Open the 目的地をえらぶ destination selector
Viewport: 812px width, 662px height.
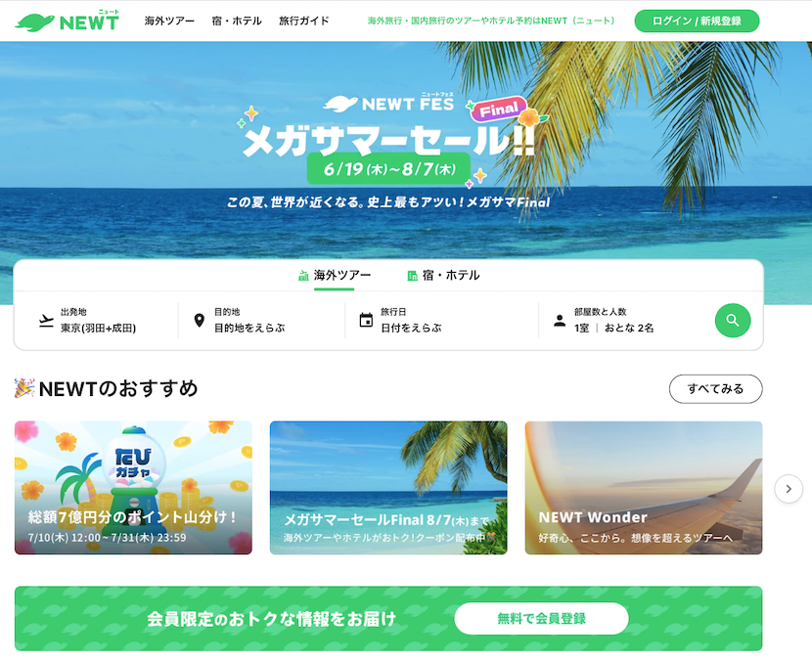[x=261, y=321]
